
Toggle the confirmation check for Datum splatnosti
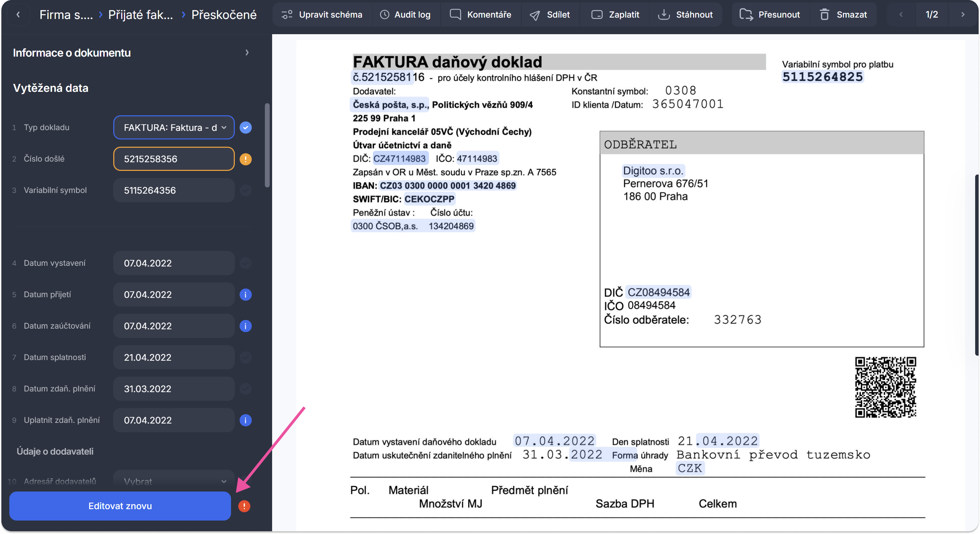coord(246,358)
